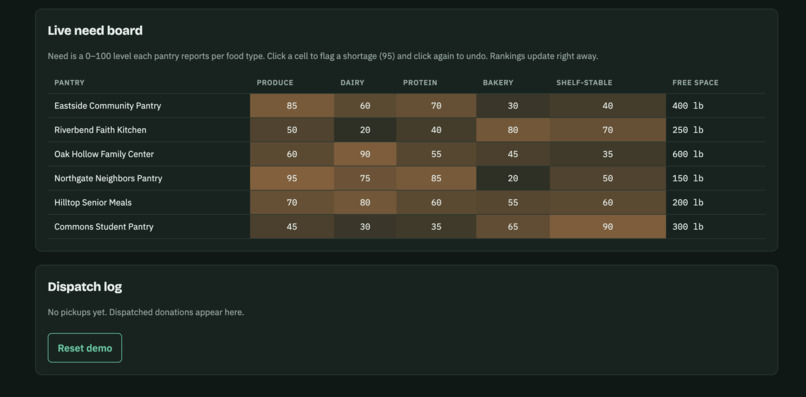Click Eastside's 400 lb free space value
806x397 pixels.
(688, 106)
